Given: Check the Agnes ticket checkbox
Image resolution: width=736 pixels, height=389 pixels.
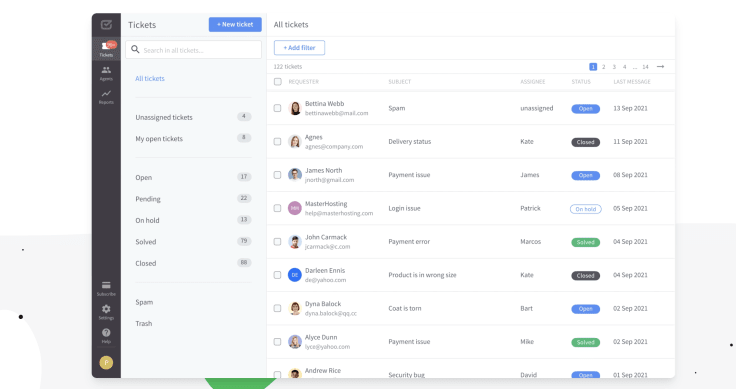Looking at the screenshot, I should [x=277, y=141].
